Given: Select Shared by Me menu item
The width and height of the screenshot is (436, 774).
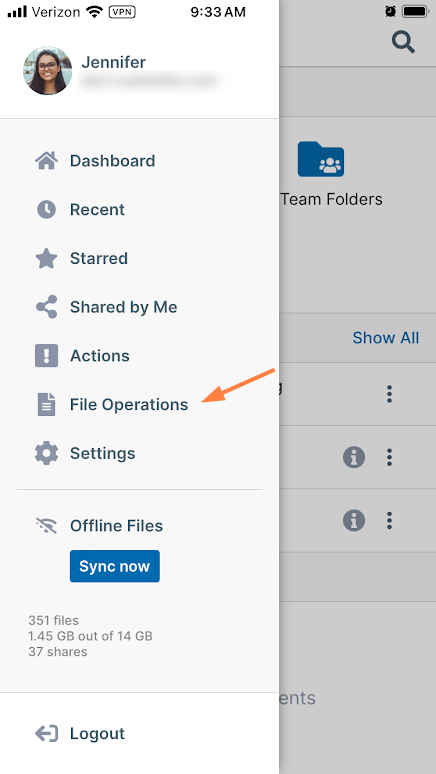Looking at the screenshot, I should point(123,307).
